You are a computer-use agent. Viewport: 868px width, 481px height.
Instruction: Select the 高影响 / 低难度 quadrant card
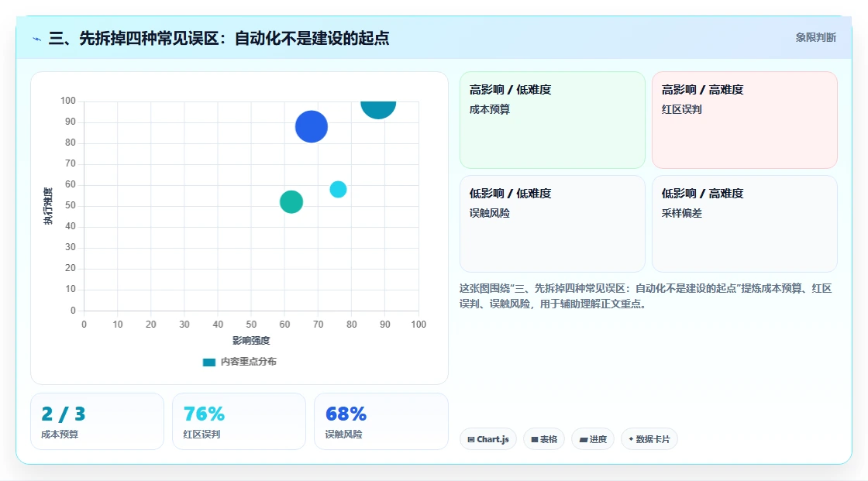553,120
